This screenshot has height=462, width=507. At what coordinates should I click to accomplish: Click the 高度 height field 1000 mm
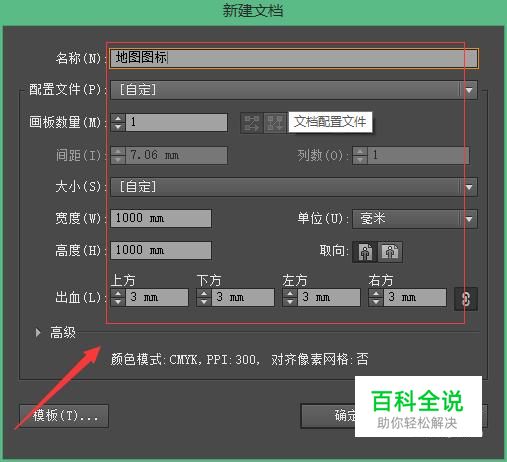click(161, 250)
